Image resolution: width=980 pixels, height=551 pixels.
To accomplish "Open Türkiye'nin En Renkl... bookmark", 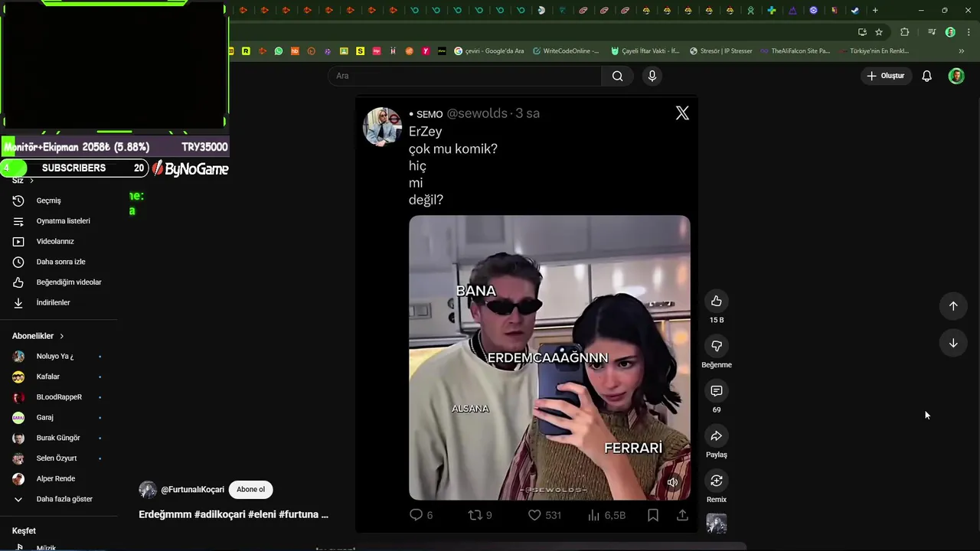I will 873,51.
